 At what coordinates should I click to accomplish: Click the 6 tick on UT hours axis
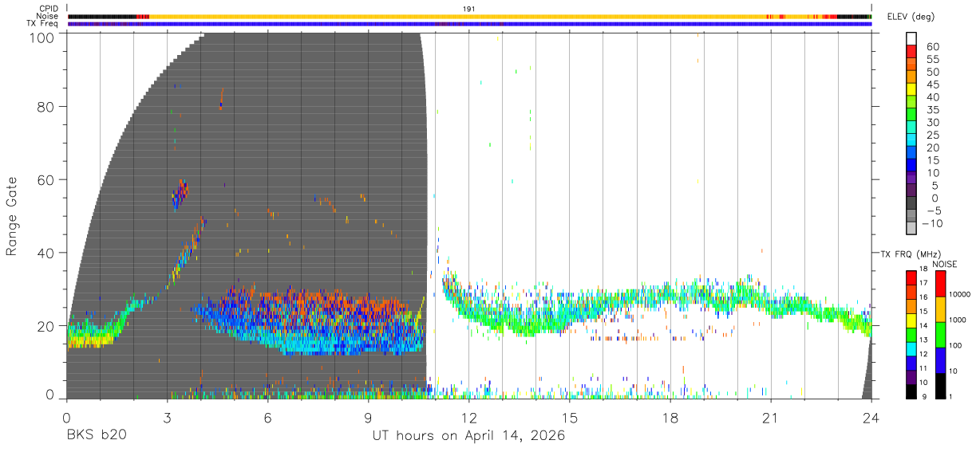point(267,416)
